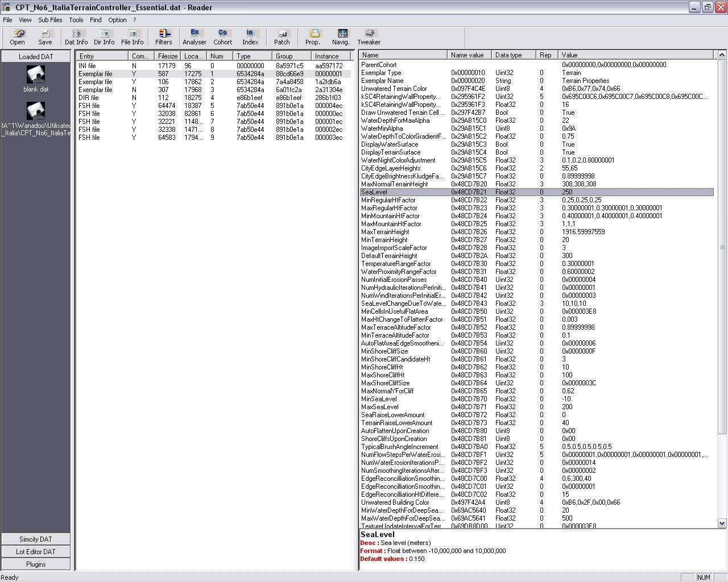The height and width of the screenshot is (582, 728).
Task: Open the Filters tool
Action: [164, 37]
